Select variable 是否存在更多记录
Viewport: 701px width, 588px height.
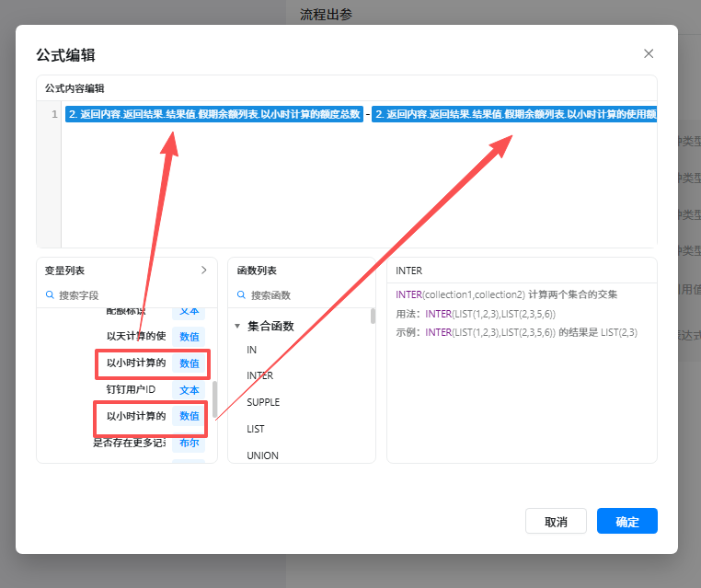(x=129, y=443)
